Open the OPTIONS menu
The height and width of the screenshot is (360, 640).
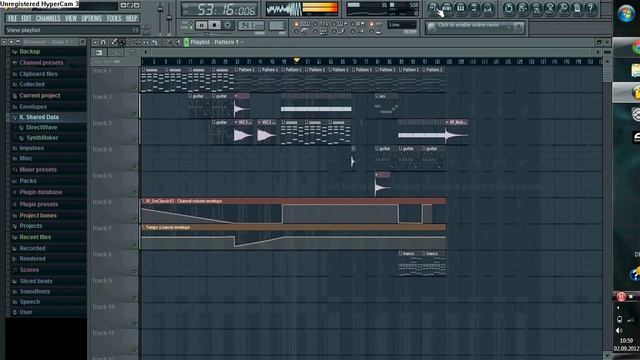(x=91, y=18)
